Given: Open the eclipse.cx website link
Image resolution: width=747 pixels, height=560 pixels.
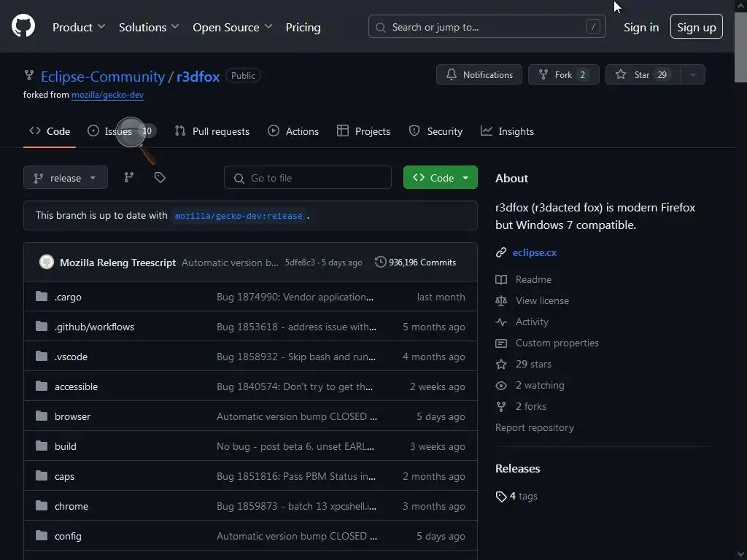Looking at the screenshot, I should (534, 252).
